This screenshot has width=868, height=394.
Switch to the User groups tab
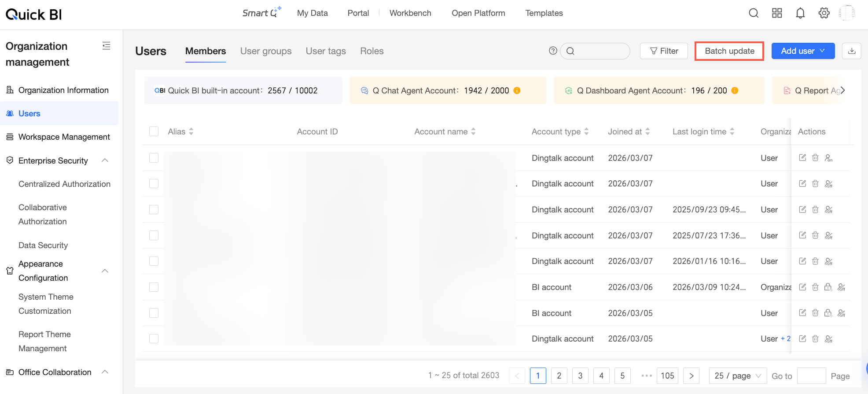[266, 51]
